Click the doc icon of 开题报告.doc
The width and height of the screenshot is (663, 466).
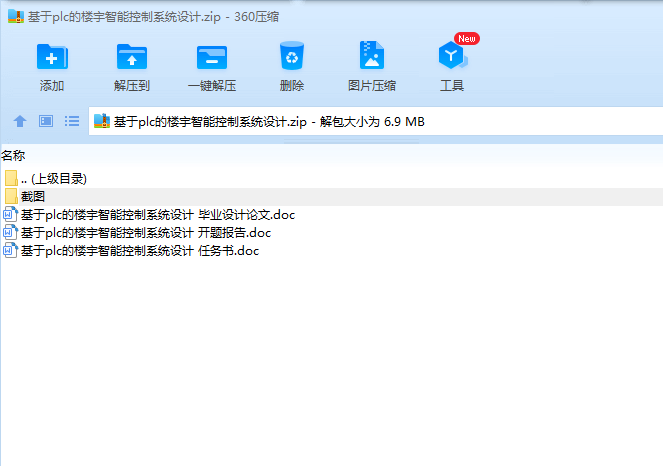pyautogui.click(x=10, y=233)
